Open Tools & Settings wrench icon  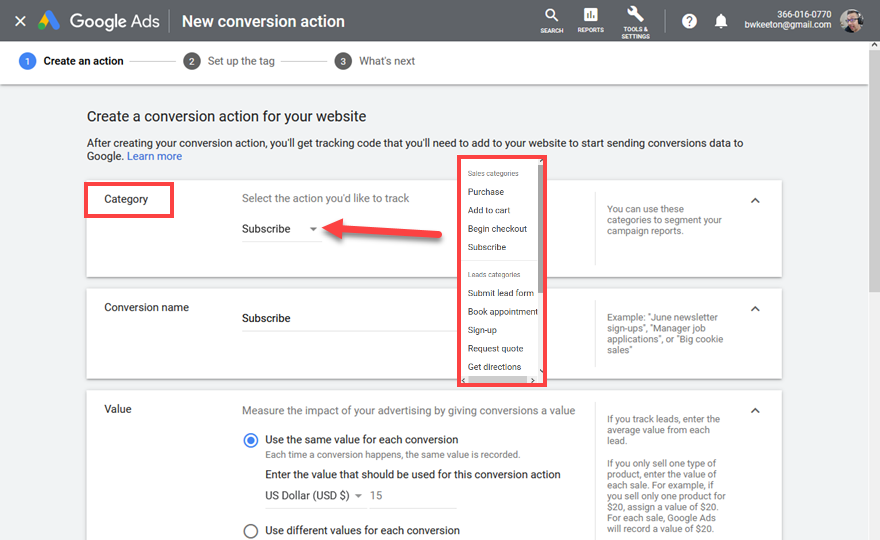[x=635, y=17]
